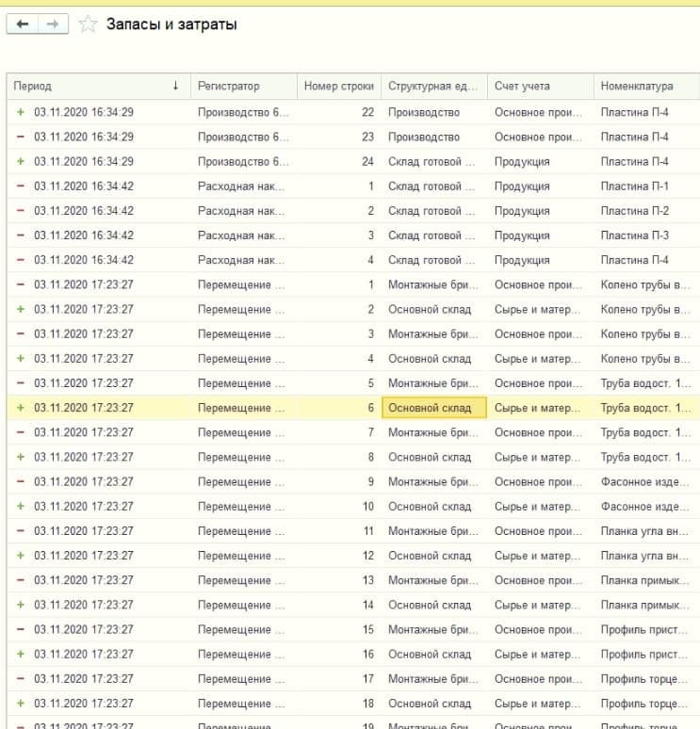Click minus icon of Перемещение row 5
Viewport: 700px width, 729px height.
click(21, 383)
